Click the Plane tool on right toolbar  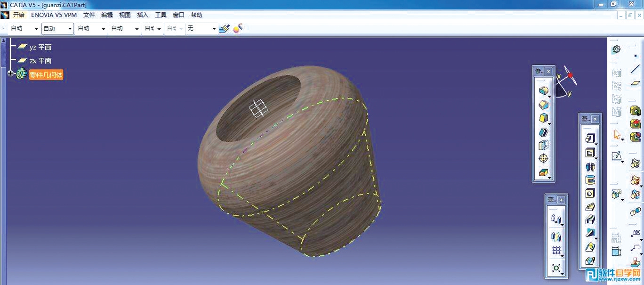(x=636, y=83)
